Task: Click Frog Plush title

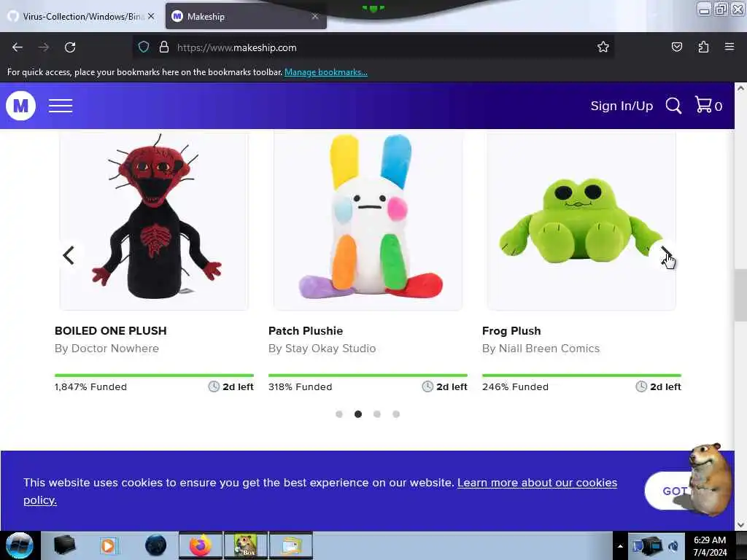Action: (511, 330)
